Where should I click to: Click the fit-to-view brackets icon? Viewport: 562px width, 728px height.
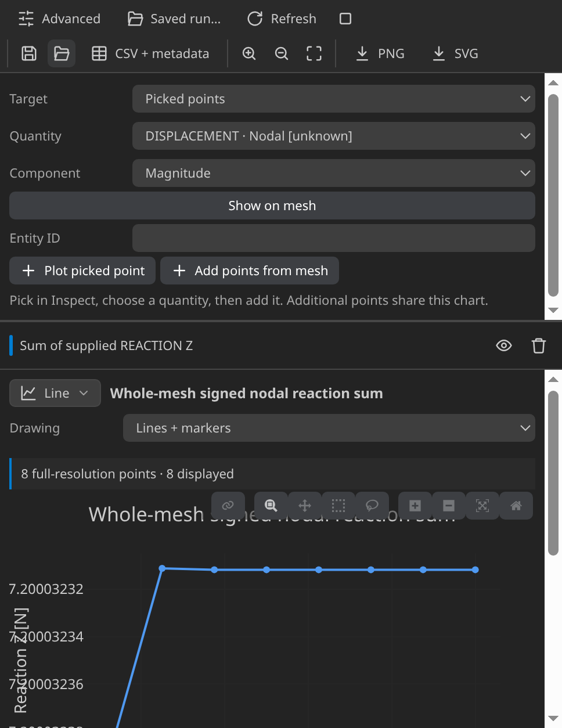coord(314,53)
